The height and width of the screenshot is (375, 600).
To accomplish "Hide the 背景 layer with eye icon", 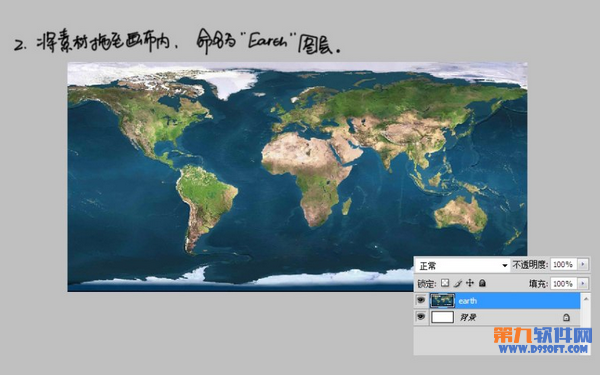I will [x=421, y=317].
